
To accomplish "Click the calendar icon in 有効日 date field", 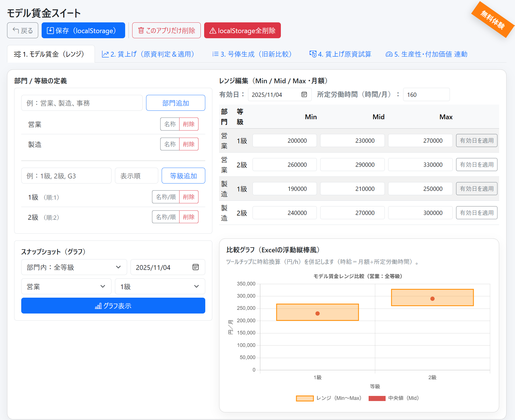I will click(x=304, y=95).
